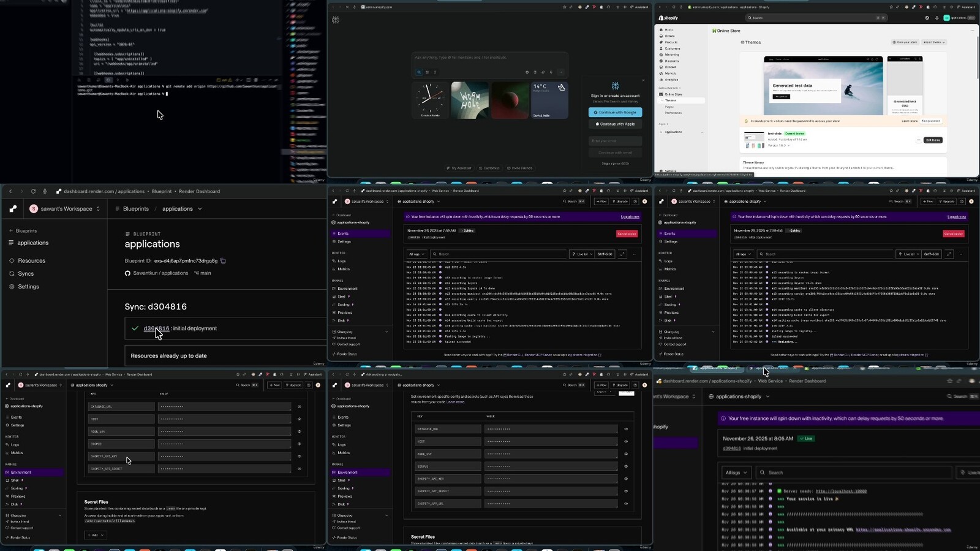The image size is (980, 551).
Task: Close the sign-in popup with the X
Action: click(x=643, y=80)
